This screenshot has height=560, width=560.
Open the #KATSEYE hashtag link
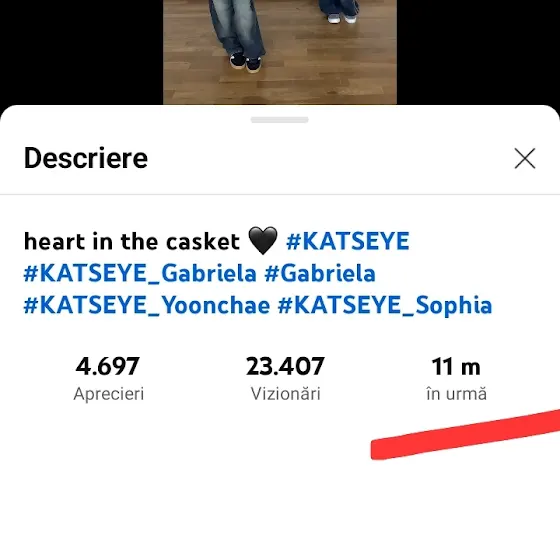[x=348, y=241]
